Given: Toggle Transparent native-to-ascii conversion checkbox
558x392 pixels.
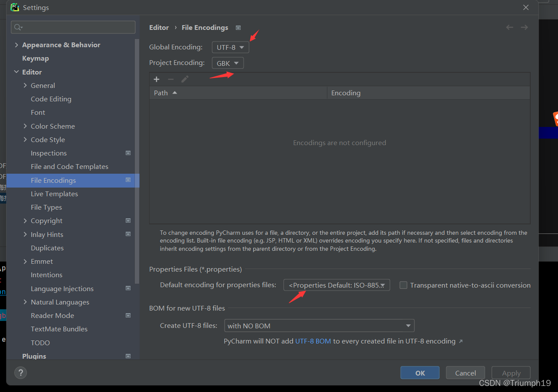Looking at the screenshot, I should (x=403, y=285).
